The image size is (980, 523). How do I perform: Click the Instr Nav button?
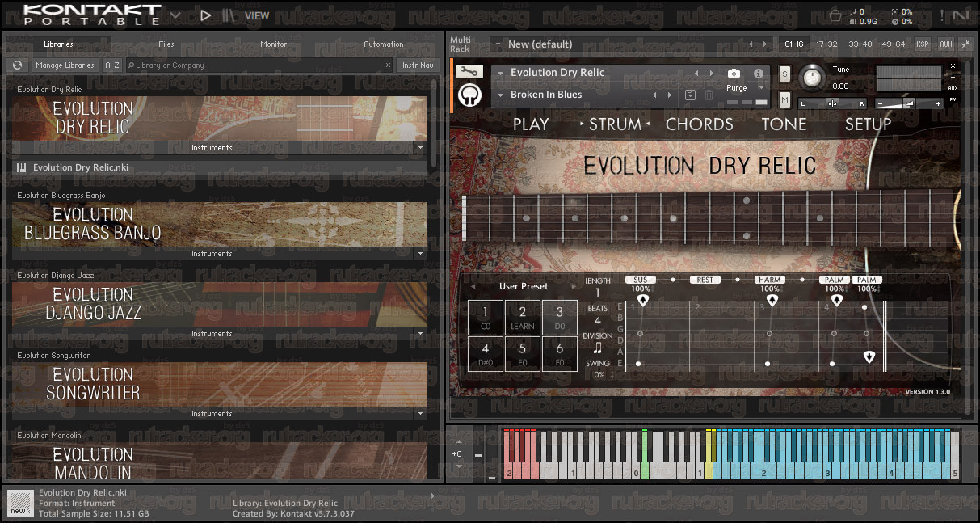tap(418, 65)
